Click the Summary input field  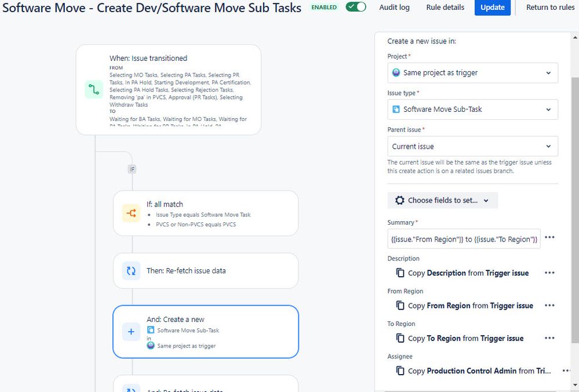click(x=464, y=239)
